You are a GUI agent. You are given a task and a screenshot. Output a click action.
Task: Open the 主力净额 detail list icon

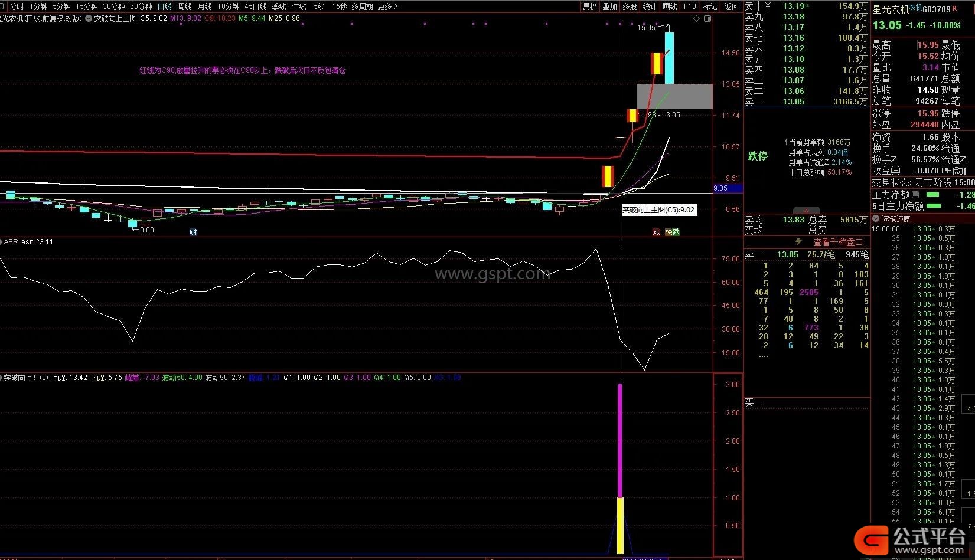(x=915, y=195)
